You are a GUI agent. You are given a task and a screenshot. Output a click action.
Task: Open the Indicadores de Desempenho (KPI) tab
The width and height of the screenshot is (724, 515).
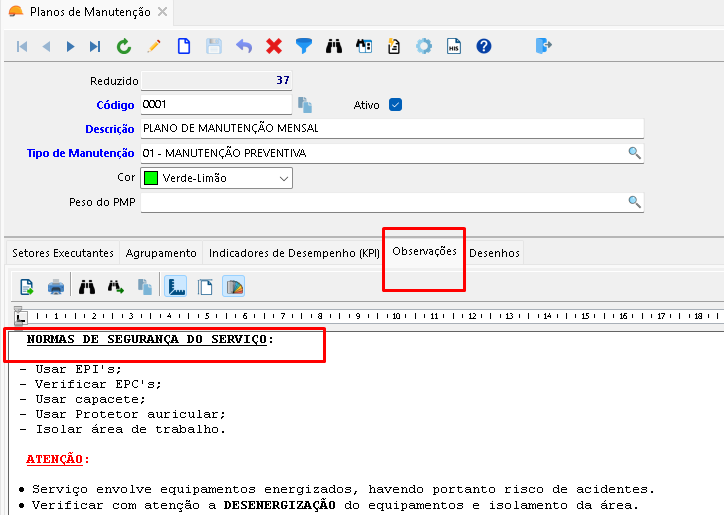(x=294, y=253)
